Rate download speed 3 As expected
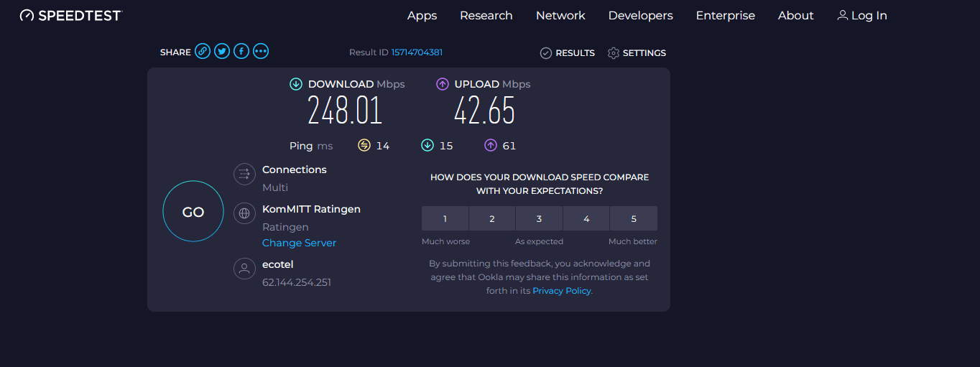 539,218
